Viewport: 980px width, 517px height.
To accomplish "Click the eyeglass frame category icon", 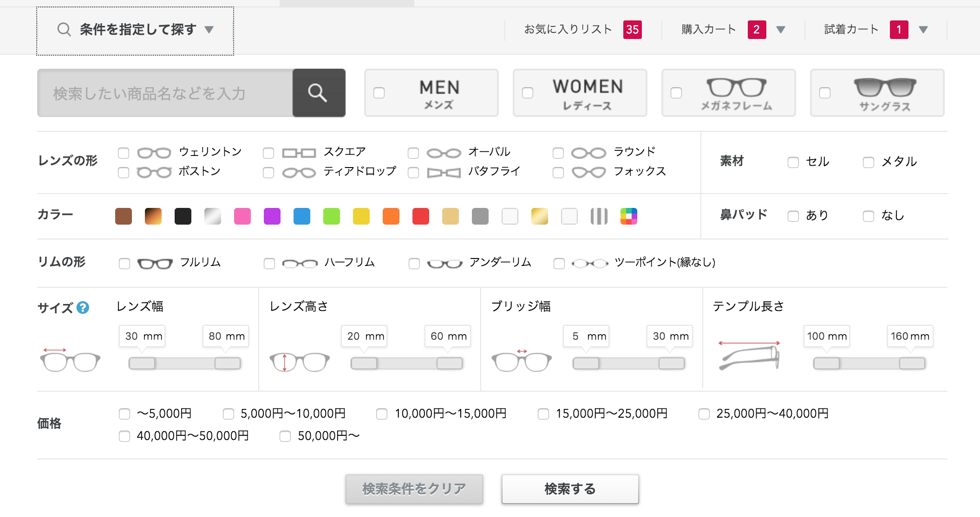I will tap(736, 87).
